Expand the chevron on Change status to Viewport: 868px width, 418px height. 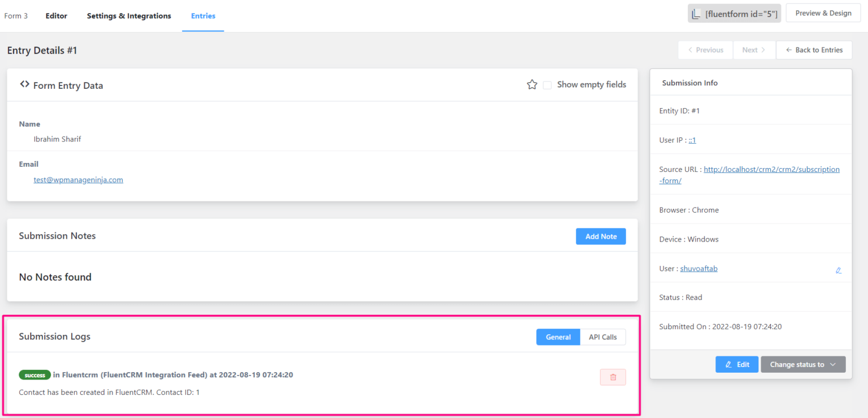[x=834, y=364]
